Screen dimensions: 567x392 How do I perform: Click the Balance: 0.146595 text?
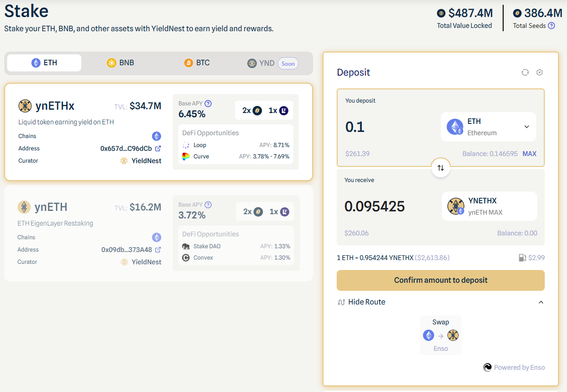pos(489,154)
